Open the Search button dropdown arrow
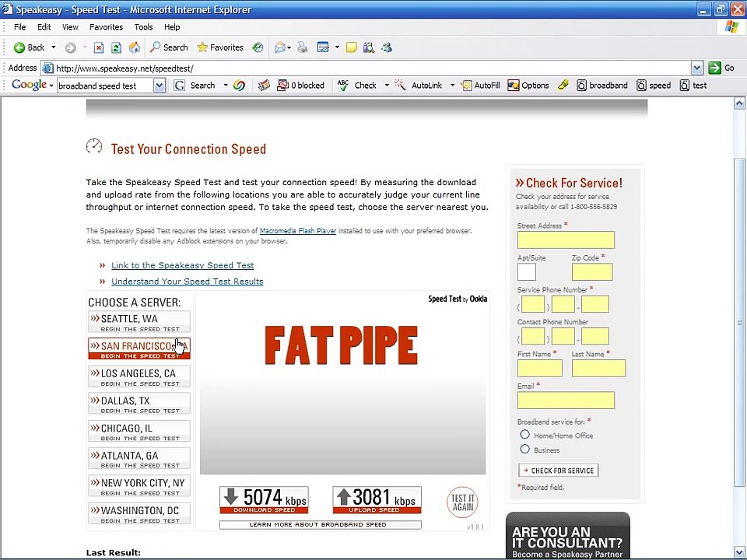Image resolution: width=747 pixels, height=560 pixels. [226, 86]
